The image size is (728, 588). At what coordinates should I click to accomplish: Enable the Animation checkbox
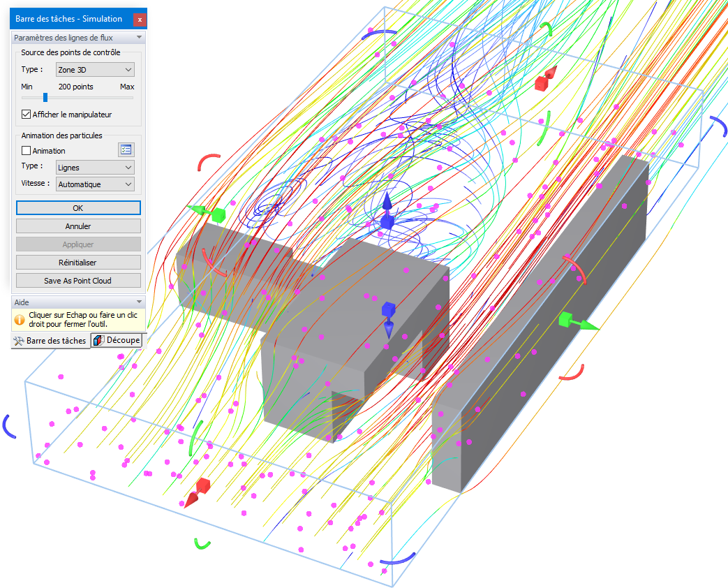pyautogui.click(x=26, y=150)
